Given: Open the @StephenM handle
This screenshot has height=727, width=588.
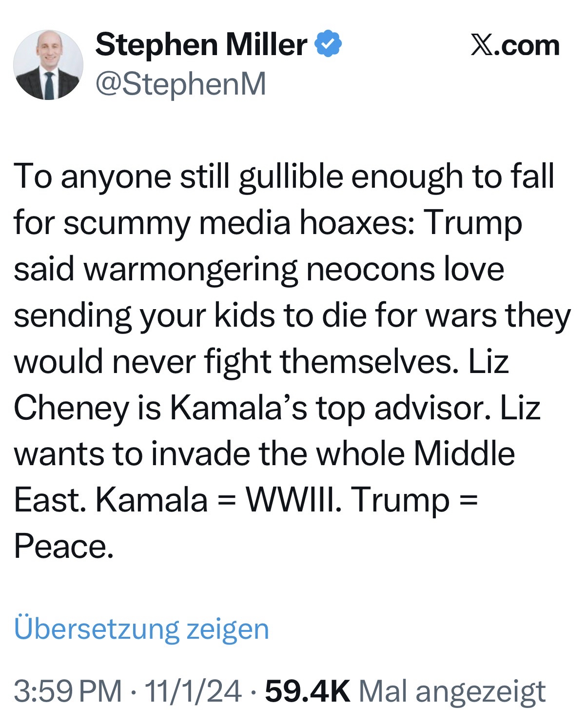Looking at the screenshot, I should (x=181, y=84).
